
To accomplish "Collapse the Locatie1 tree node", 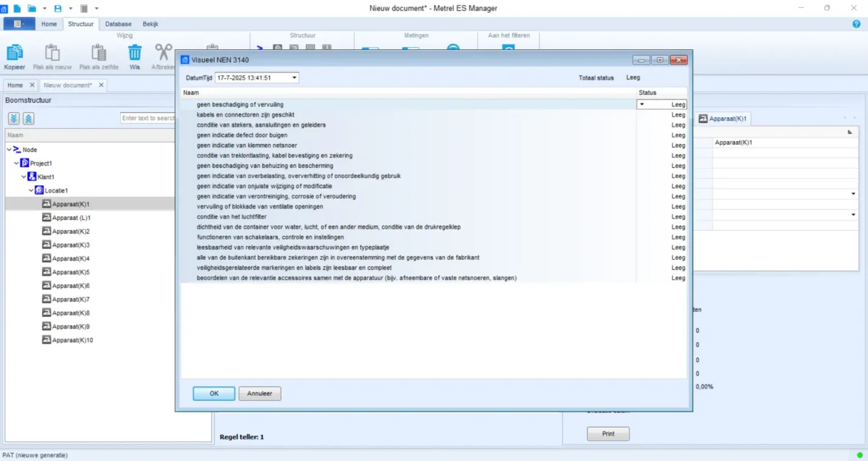I will (x=31, y=190).
